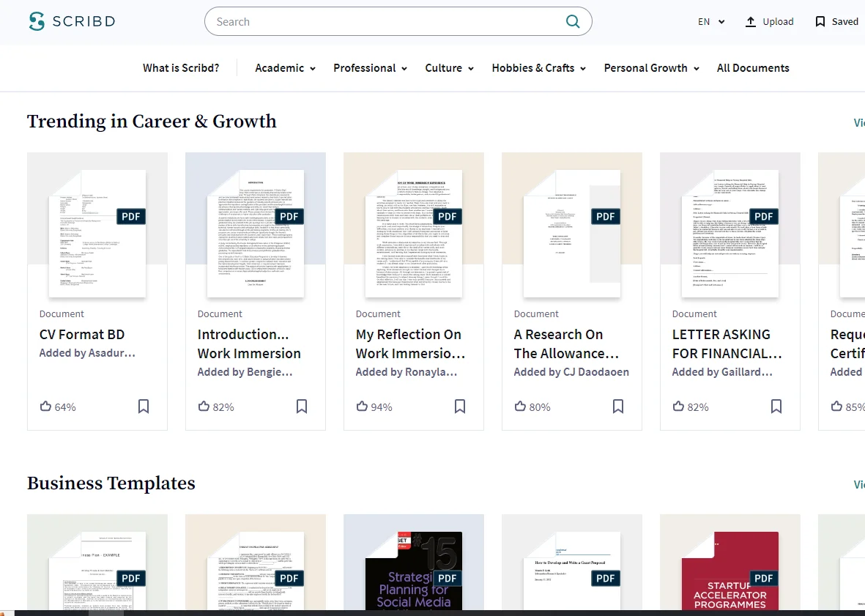The image size is (865, 616).
Task: Click PDF badge on CV Format BD
Action: pyautogui.click(x=131, y=216)
